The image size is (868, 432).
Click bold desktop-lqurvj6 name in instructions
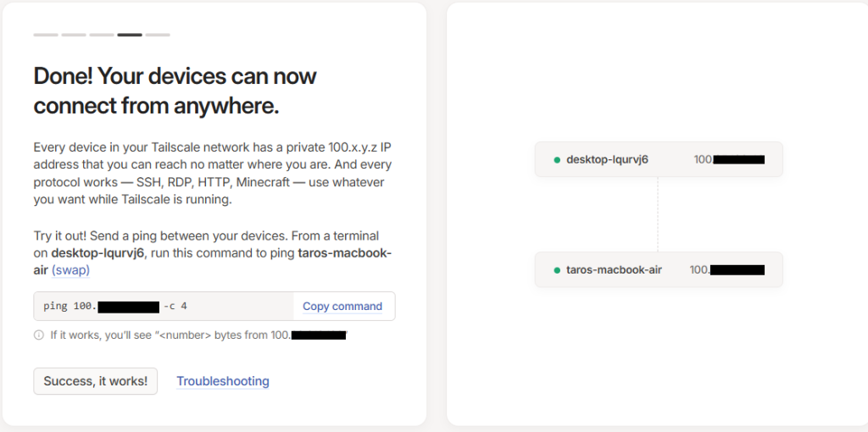pos(97,253)
